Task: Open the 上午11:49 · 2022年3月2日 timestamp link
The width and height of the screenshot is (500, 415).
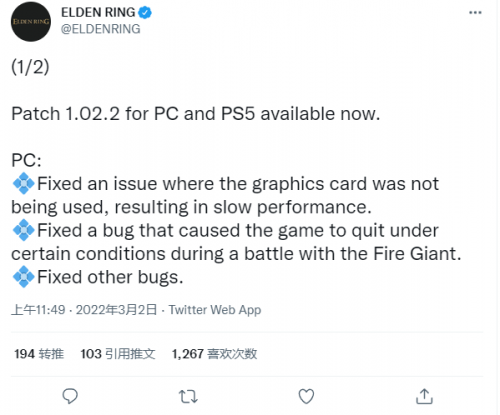Action: (x=84, y=310)
